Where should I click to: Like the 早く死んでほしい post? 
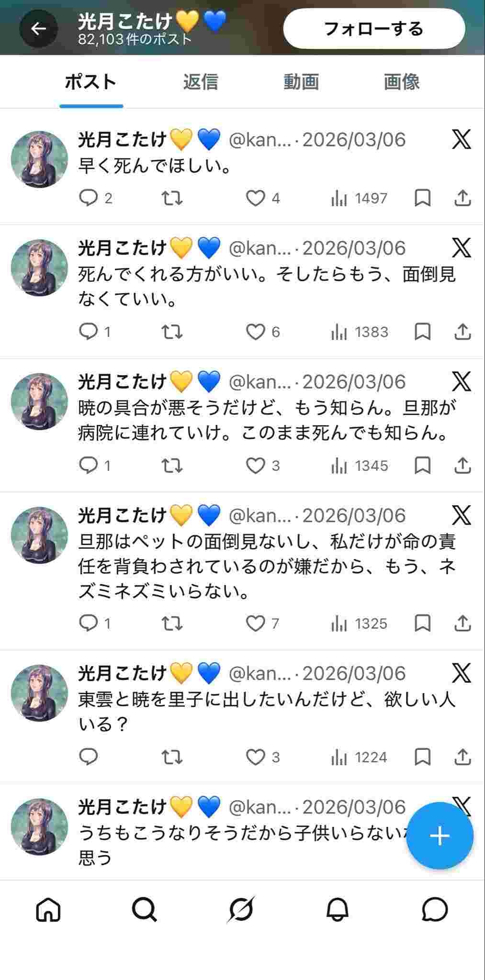click(256, 198)
